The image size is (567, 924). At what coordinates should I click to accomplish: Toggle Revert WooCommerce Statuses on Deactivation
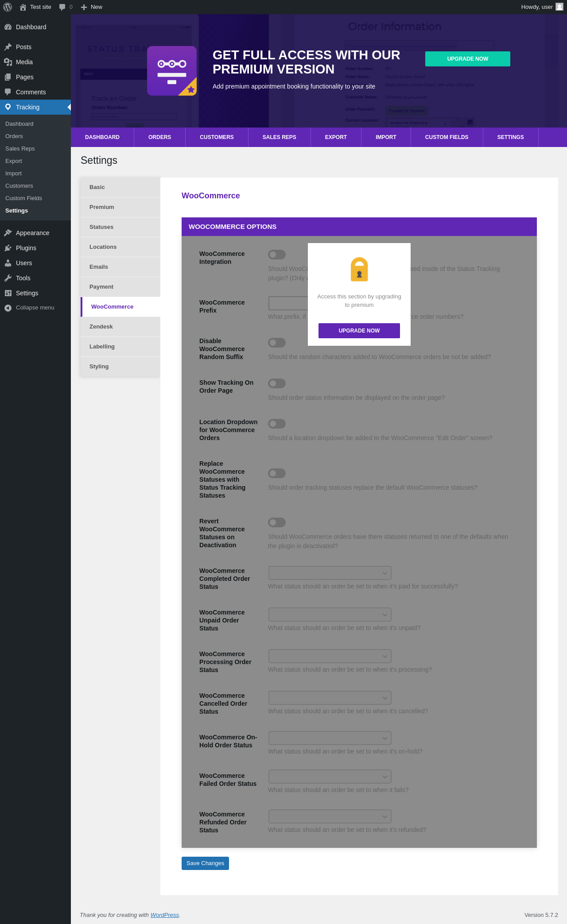tap(277, 522)
